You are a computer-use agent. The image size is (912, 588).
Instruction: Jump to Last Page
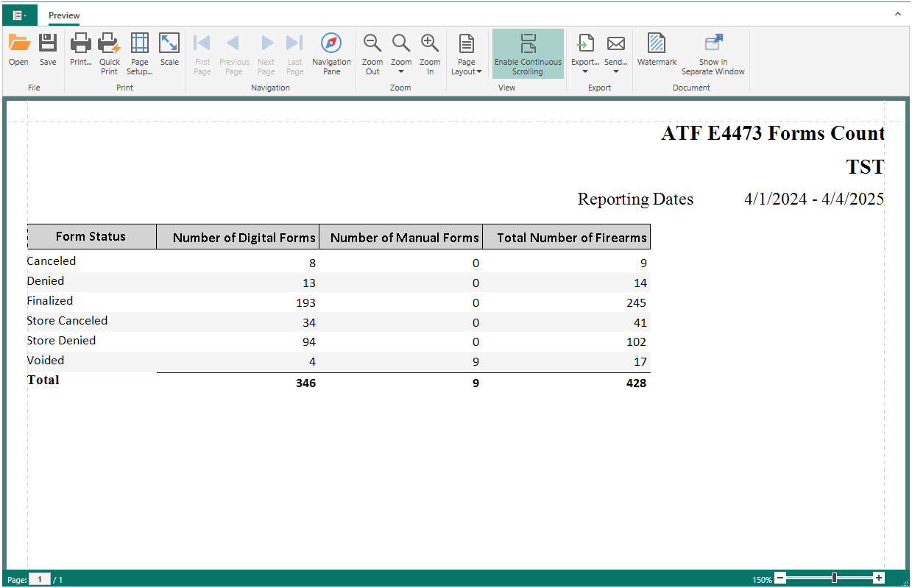click(x=294, y=54)
